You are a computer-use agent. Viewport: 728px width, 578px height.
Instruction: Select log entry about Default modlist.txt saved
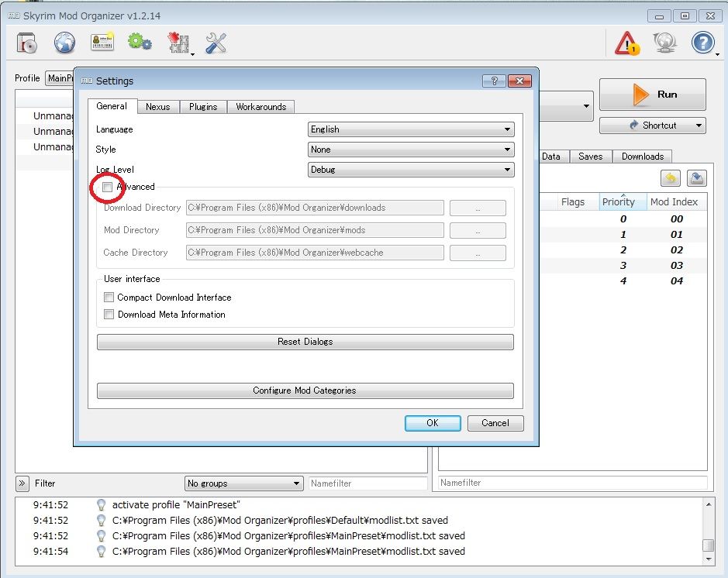click(358, 520)
